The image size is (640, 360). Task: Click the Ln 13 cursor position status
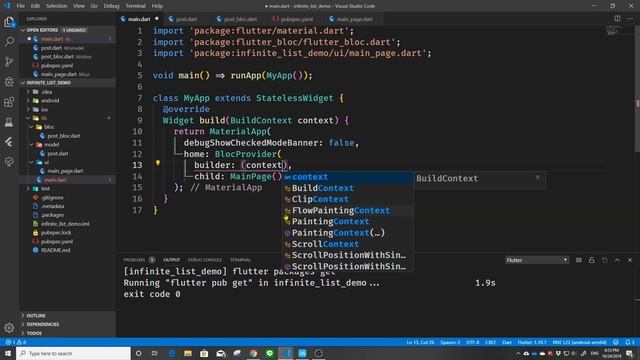pos(420,342)
